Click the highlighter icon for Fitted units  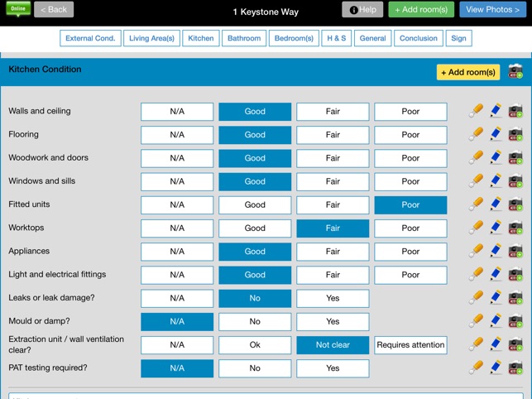[476, 204]
